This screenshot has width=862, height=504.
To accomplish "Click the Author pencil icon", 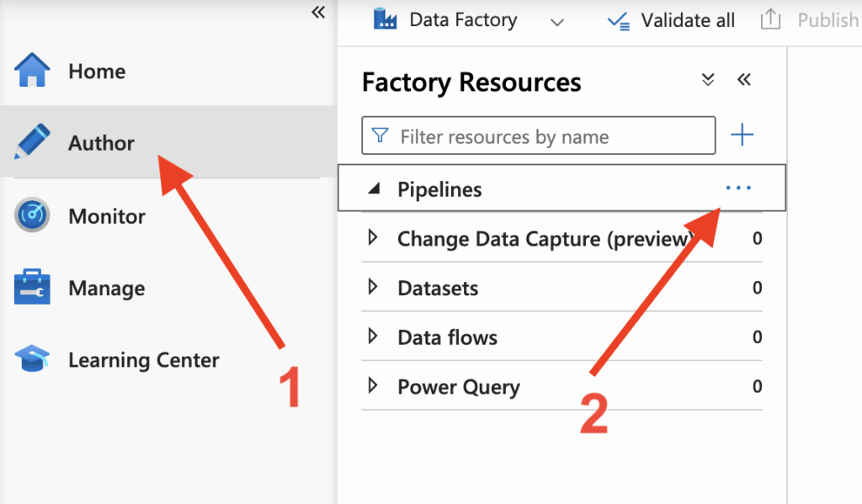I will click(x=32, y=142).
